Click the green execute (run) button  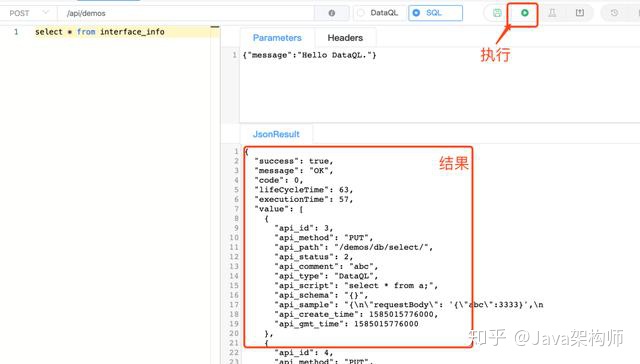[x=524, y=13]
